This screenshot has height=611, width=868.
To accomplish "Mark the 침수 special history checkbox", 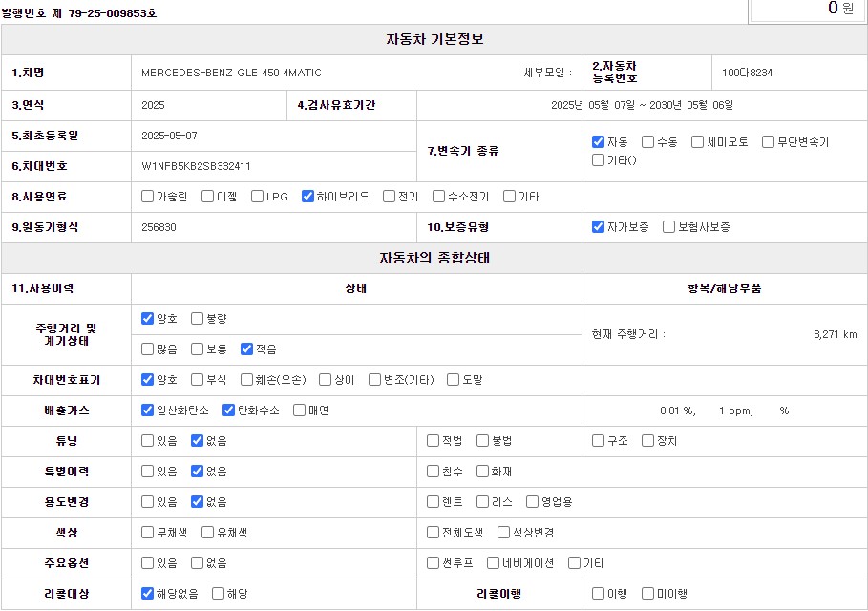I will click(x=434, y=472).
